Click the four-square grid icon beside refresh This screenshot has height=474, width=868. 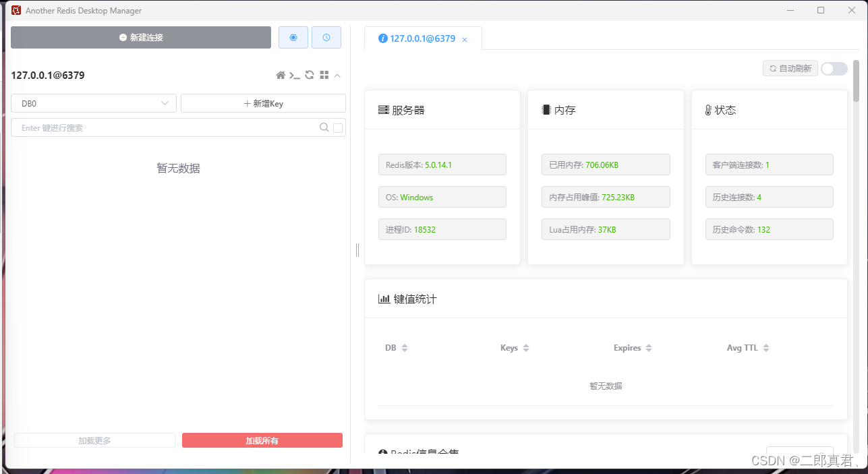click(x=324, y=76)
